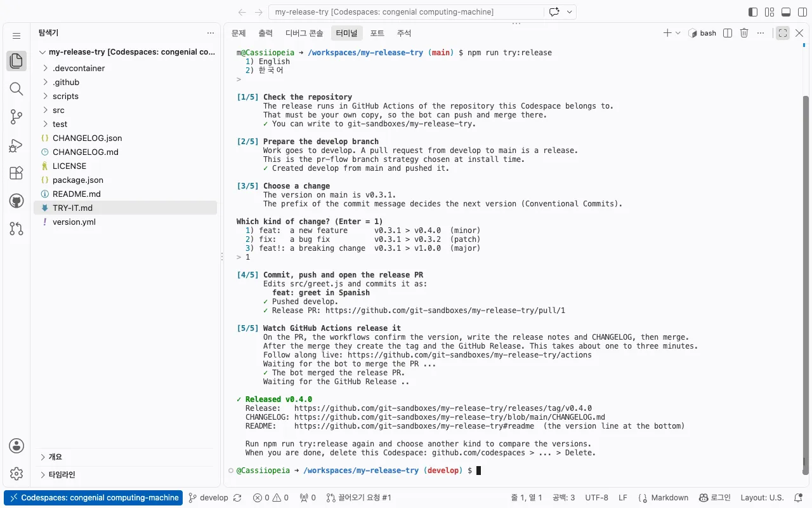This screenshot has height=508, width=812.
Task: Switch to the 문제 problems tab
Action: click(x=239, y=33)
